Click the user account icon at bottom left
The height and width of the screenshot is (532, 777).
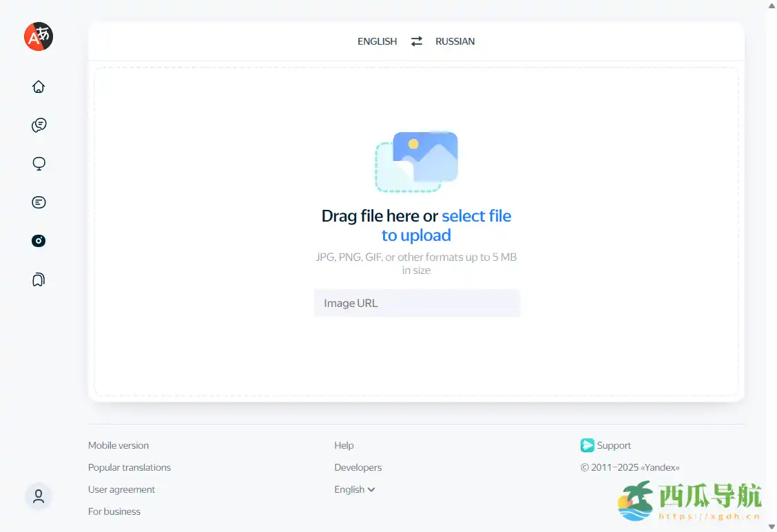click(39, 496)
